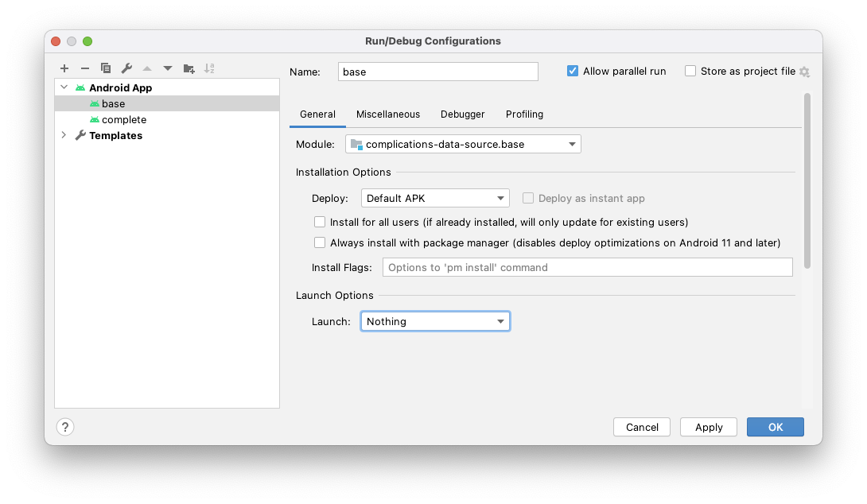Image resolution: width=867 pixels, height=504 pixels.
Task: Click the Copy Configuration icon
Action: coord(106,69)
